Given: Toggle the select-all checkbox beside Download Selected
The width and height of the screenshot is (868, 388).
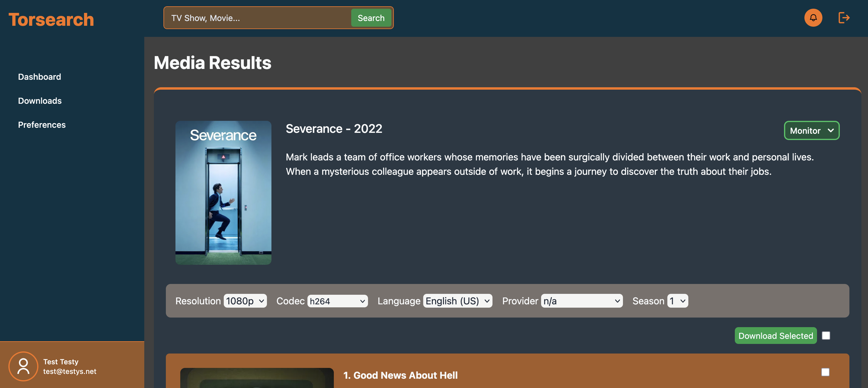Looking at the screenshot, I should click(825, 336).
